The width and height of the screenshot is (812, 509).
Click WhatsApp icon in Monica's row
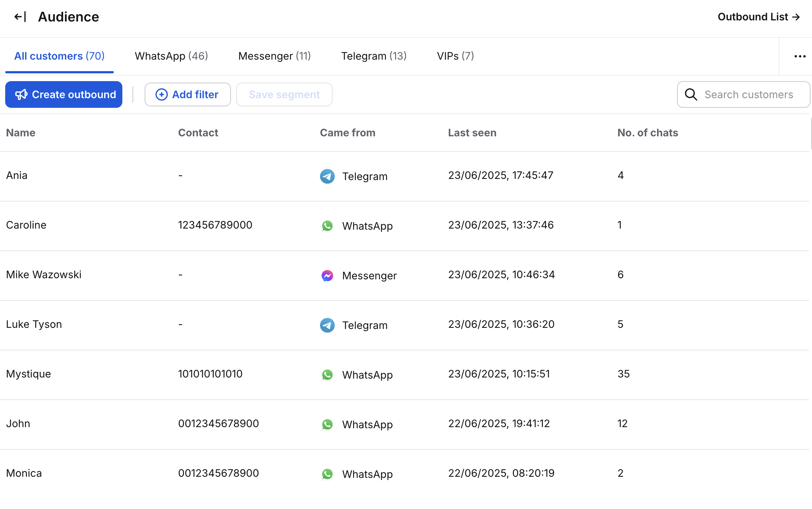click(x=327, y=474)
